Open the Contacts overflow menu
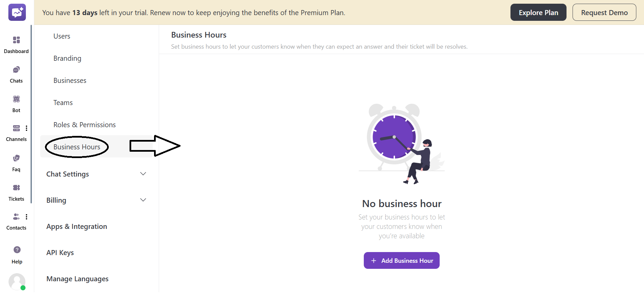Viewport: 644px width, 294px height. (27, 216)
